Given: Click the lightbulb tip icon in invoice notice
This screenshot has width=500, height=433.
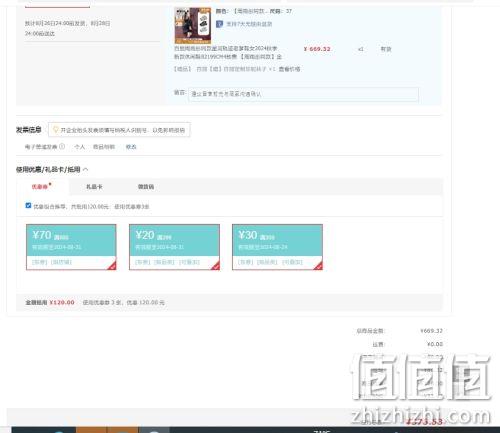Looking at the screenshot, I should point(56,130).
